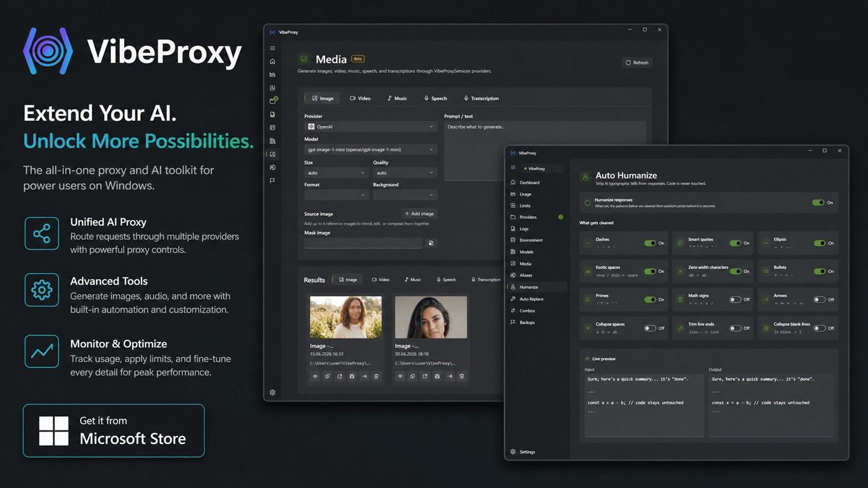
Task: Enable the Math signs toggle
Action: (x=735, y=299)
